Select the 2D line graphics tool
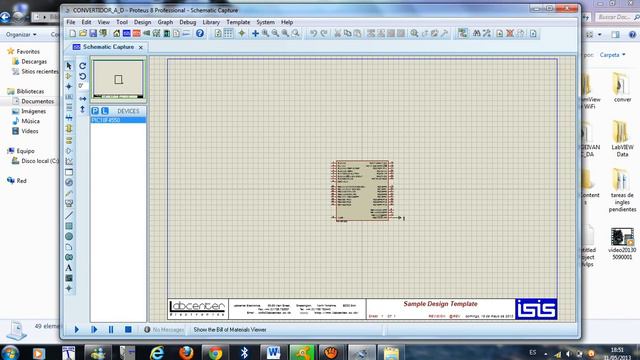 [x=69, y=215]
